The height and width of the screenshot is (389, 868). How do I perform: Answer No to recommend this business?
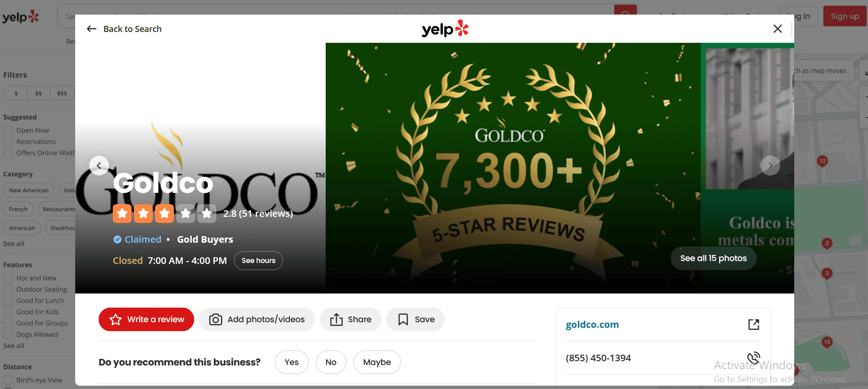[x=331, y=362]
